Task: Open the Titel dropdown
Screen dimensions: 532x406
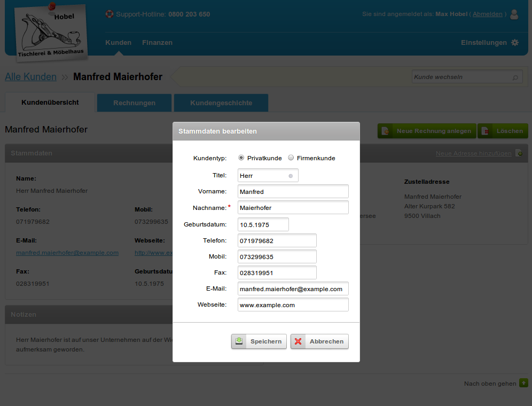Action: click(x=268, y=176)
